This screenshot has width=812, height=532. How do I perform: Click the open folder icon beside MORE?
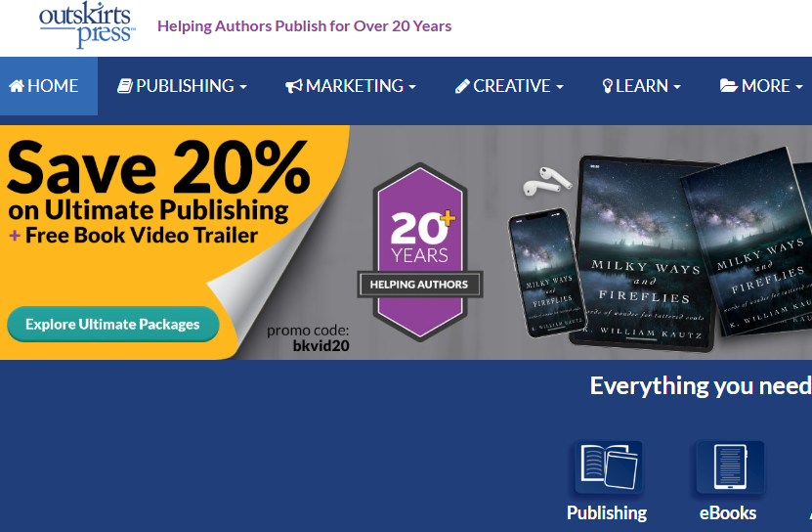729,86
